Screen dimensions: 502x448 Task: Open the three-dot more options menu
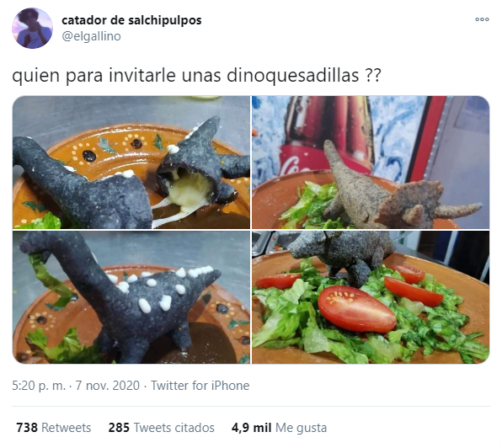tap(482, 19)
